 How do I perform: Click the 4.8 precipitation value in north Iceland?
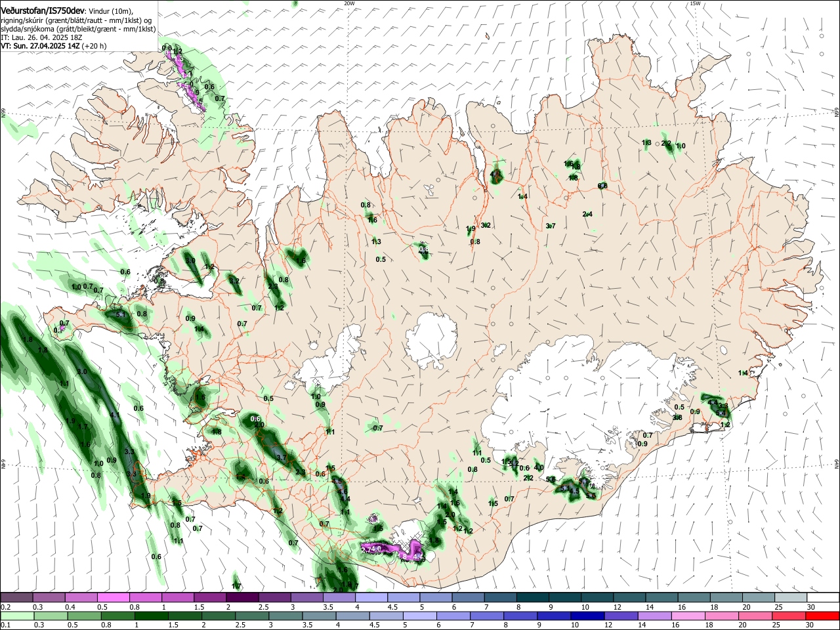tap(495, 174)
